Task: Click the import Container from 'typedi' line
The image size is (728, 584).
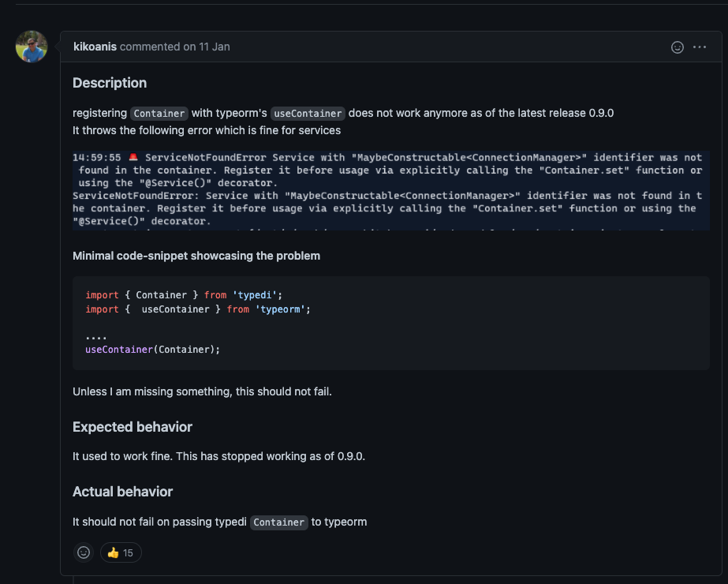Action: (x=184, y=295)
